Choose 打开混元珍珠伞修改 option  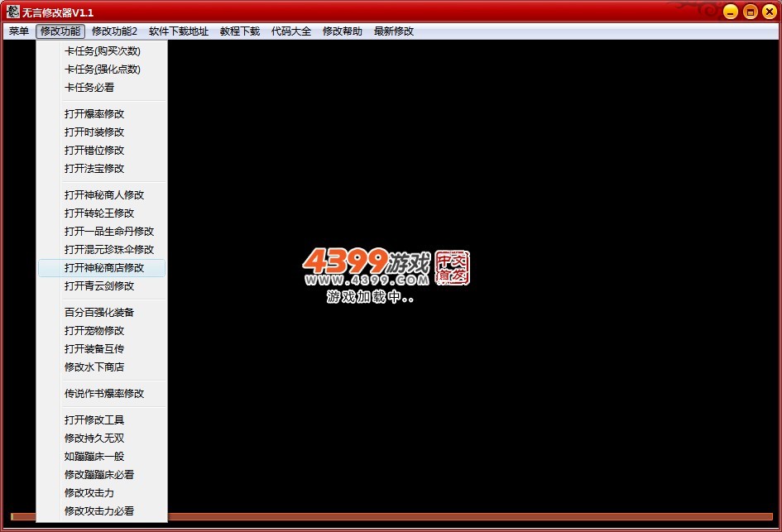pyautogui.click(x=102, y=250)
